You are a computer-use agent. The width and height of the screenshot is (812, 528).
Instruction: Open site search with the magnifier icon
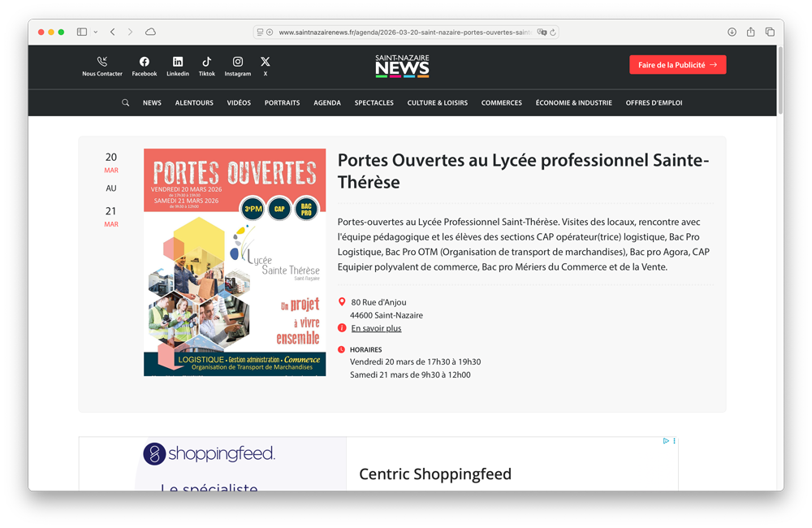click(x=125, y=103)
